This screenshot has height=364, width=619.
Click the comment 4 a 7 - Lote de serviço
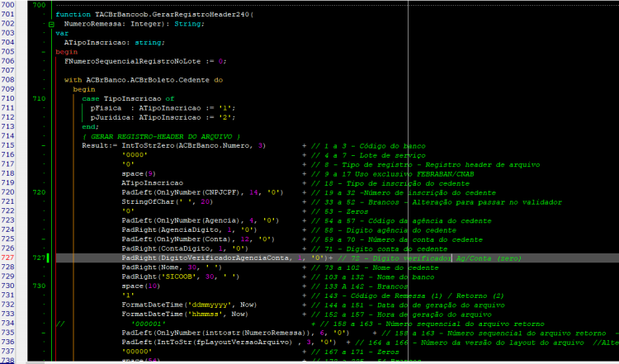click(x=368, y=156)
